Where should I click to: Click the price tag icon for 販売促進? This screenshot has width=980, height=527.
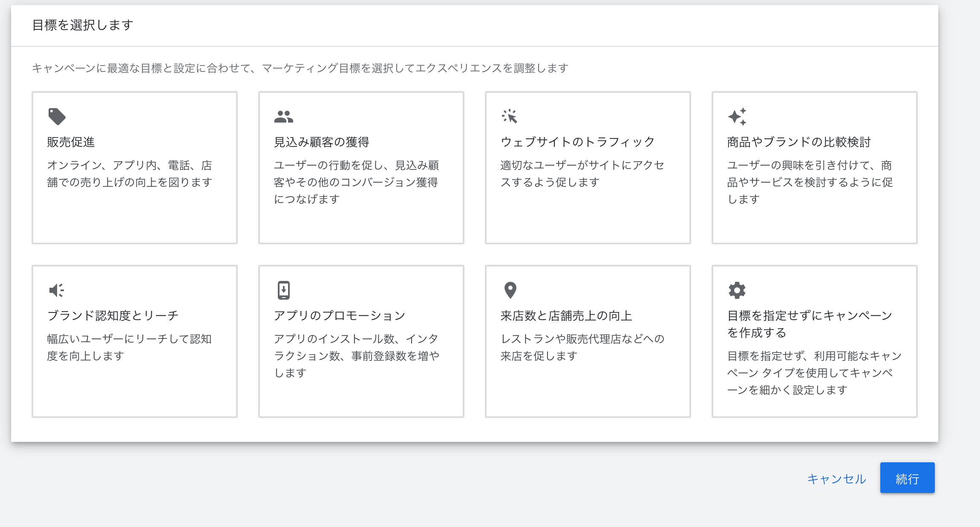pos(57,116)
